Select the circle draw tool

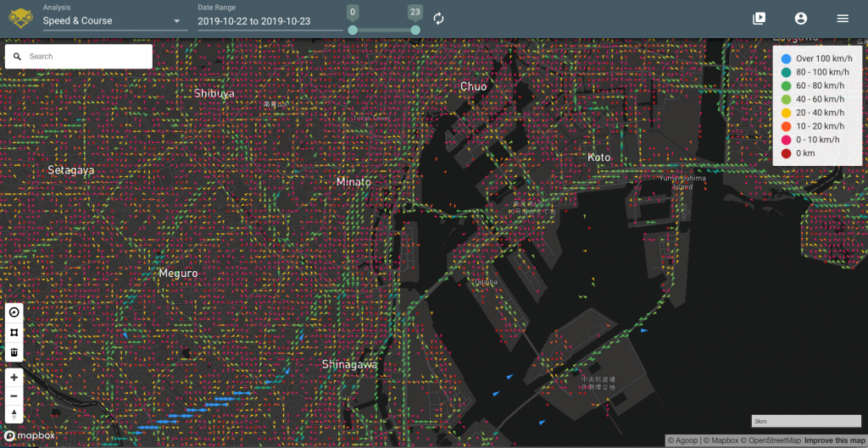click(14, 312)
